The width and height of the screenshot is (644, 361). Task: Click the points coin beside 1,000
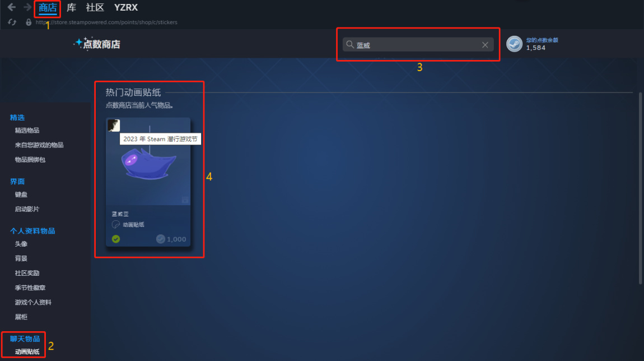[x=161, y=239]
